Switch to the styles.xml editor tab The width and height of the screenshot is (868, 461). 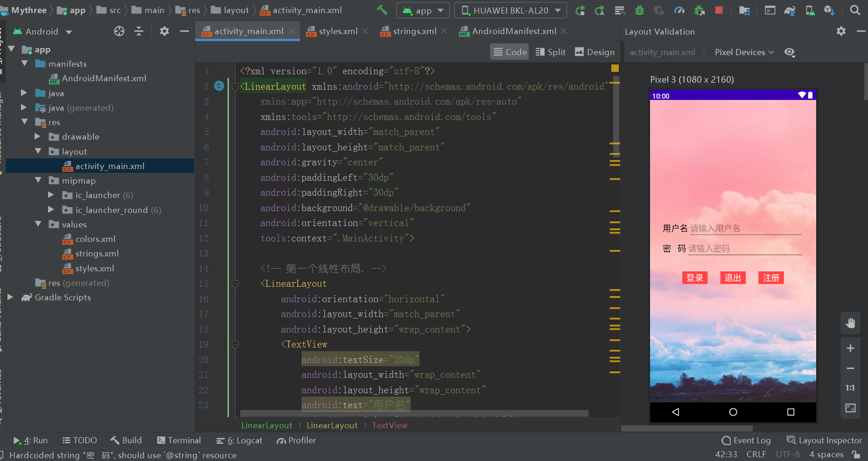pos(337,31)
